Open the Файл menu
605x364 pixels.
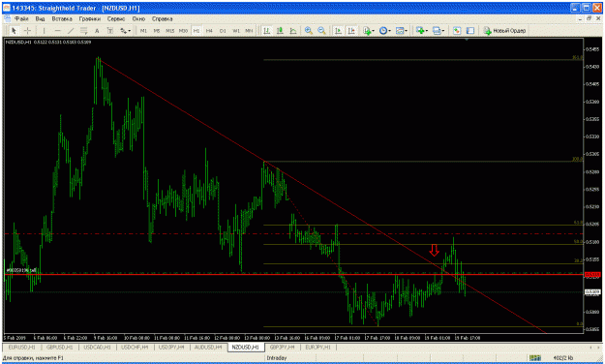(21, 19)
